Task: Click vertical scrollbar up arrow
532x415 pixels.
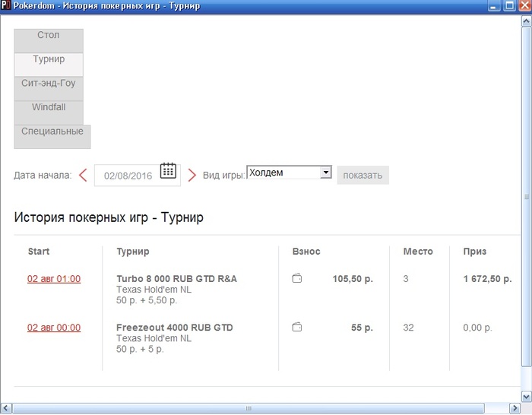Action: pos(526,21)
